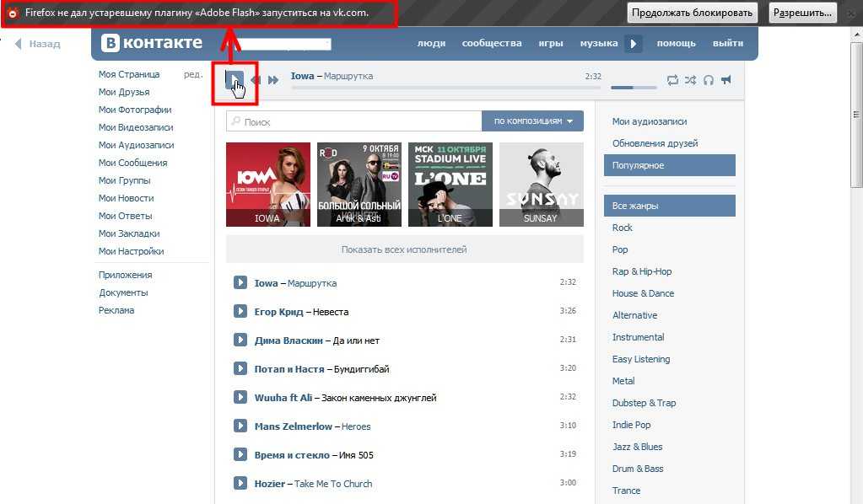Select the Dubstep & Trap genre
This screenshot has width=863, height=504.
(x=644, y=403)
